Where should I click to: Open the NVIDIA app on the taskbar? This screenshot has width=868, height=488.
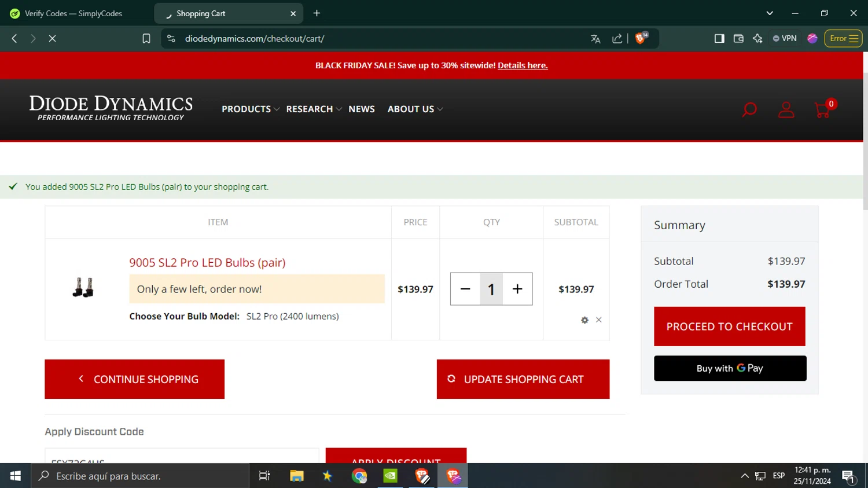pos(391,476)
